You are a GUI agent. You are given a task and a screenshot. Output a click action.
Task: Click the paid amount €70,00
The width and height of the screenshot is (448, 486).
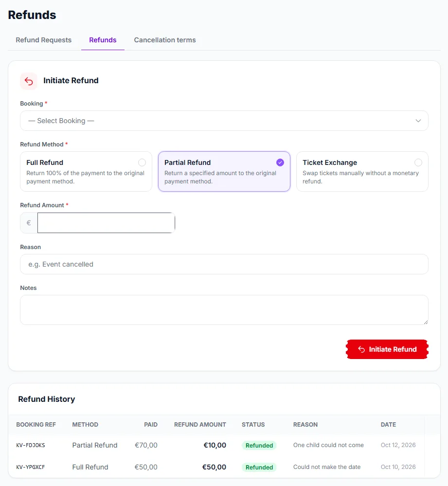(x=146, y=446)
